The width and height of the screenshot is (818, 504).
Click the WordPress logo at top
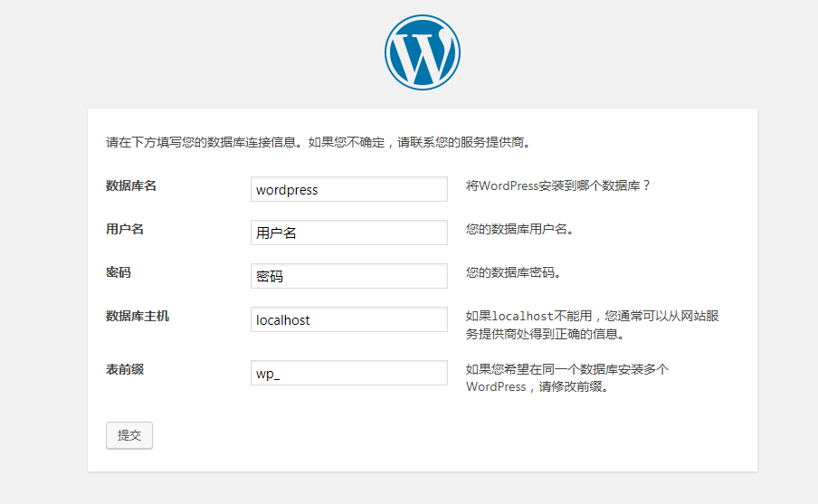click(x=422, y=52)
